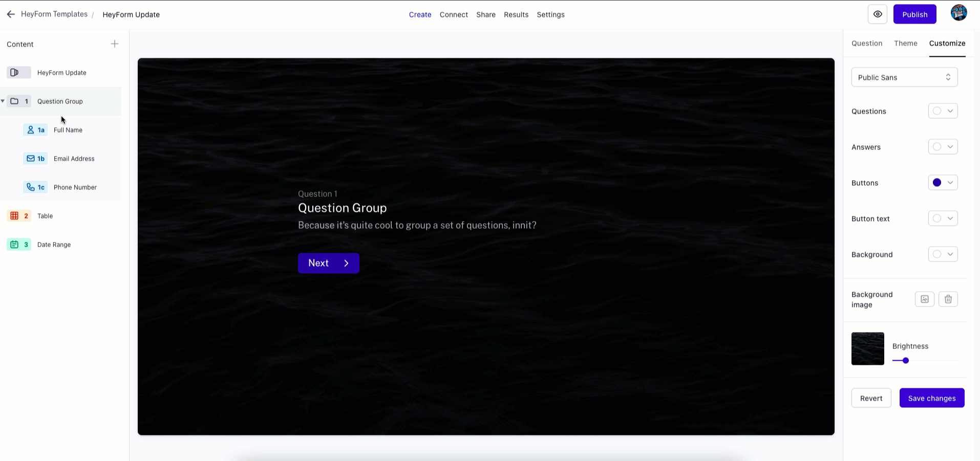Switch to the Create tab

tap(420, 15)
